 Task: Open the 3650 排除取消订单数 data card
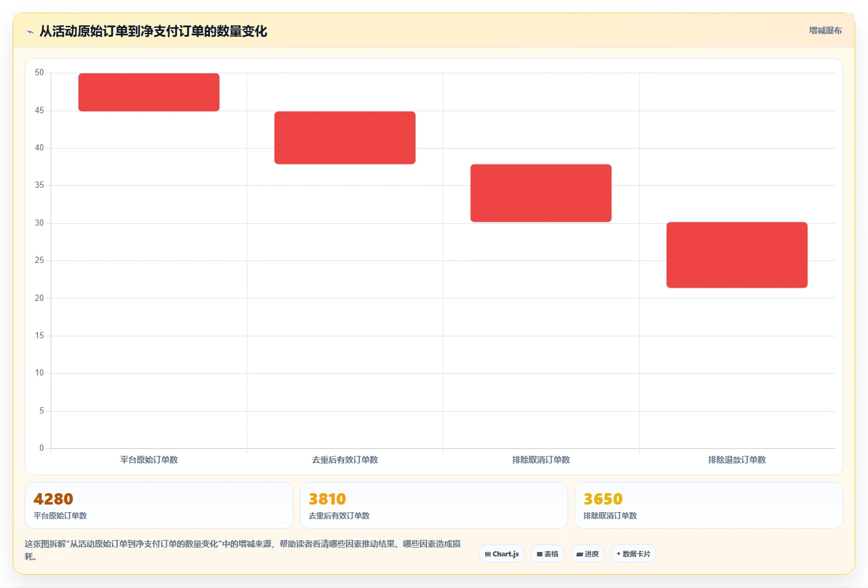coord(709,505)
